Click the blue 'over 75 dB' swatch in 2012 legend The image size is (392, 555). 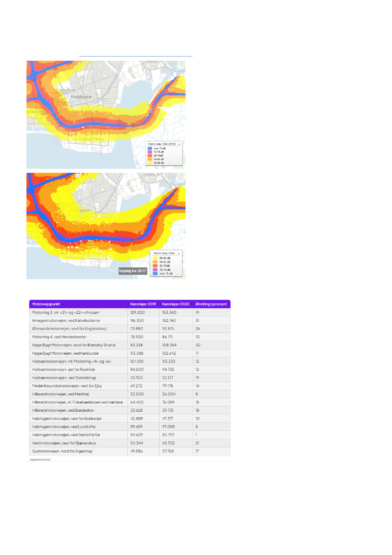[150, 148]
